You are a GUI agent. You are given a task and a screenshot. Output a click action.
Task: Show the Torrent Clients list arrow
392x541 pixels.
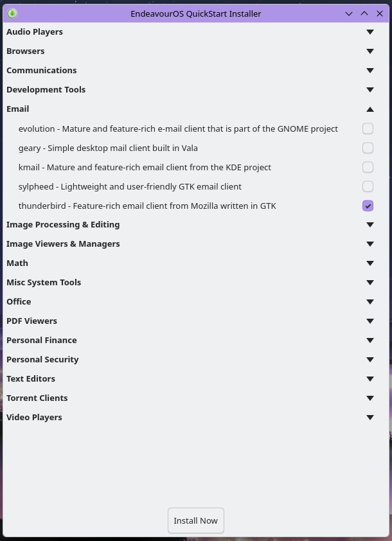[370, 398]
